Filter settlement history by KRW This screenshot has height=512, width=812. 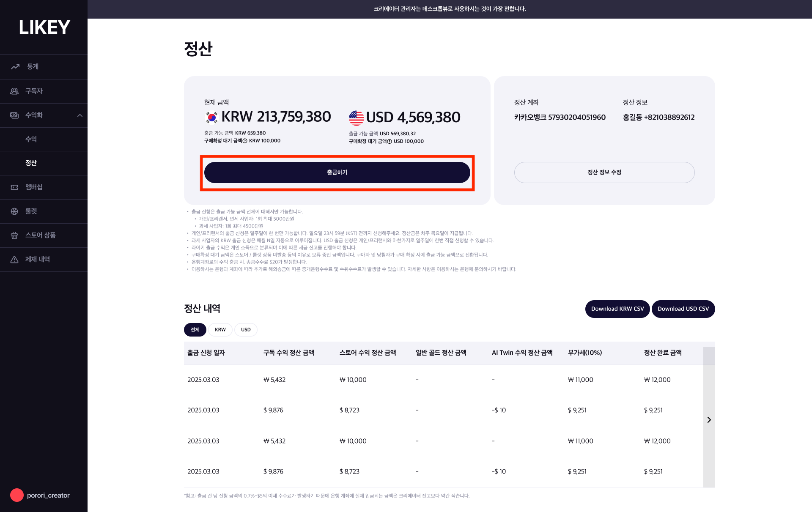pyautogui.click(x=220, y=329)
